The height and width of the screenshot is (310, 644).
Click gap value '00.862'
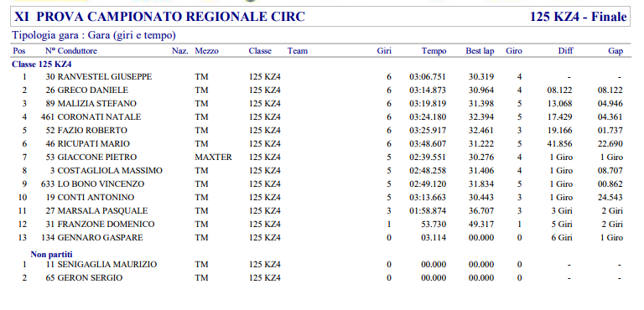pyautogui.click(x=610, y=184)
